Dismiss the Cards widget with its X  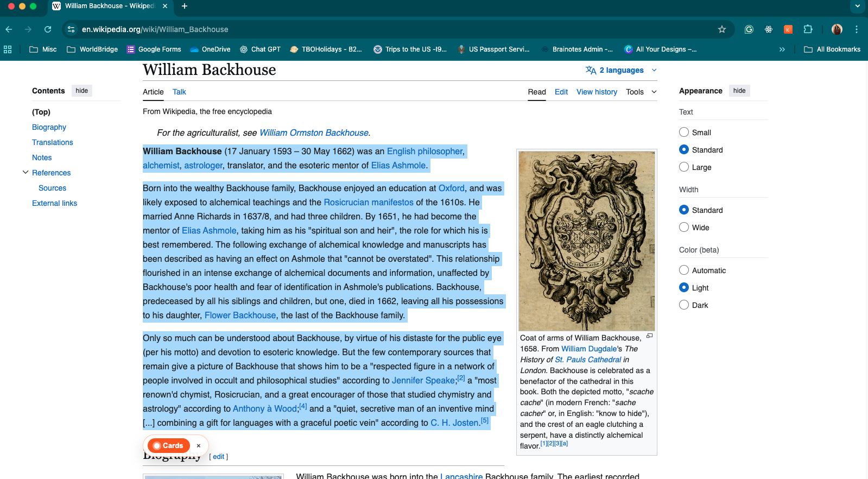coord(199,446)
